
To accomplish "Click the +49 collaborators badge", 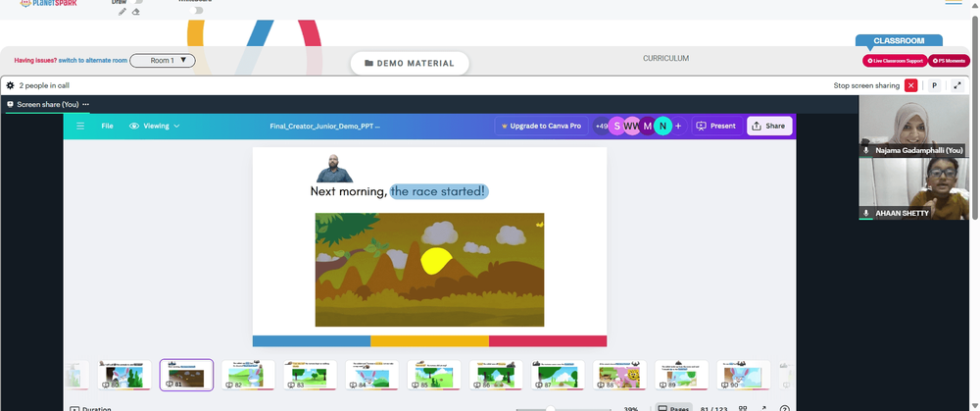I will pyautogui.click(x=601, y=126).
